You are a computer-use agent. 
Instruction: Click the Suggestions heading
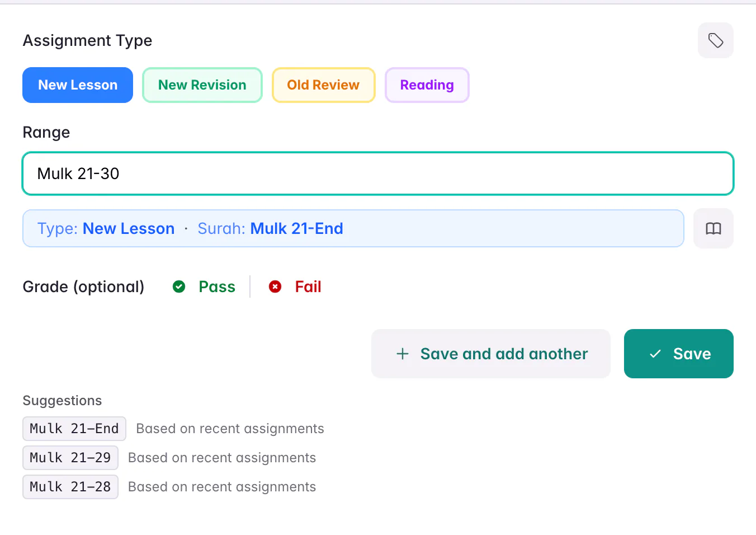[x=62, y=401]
